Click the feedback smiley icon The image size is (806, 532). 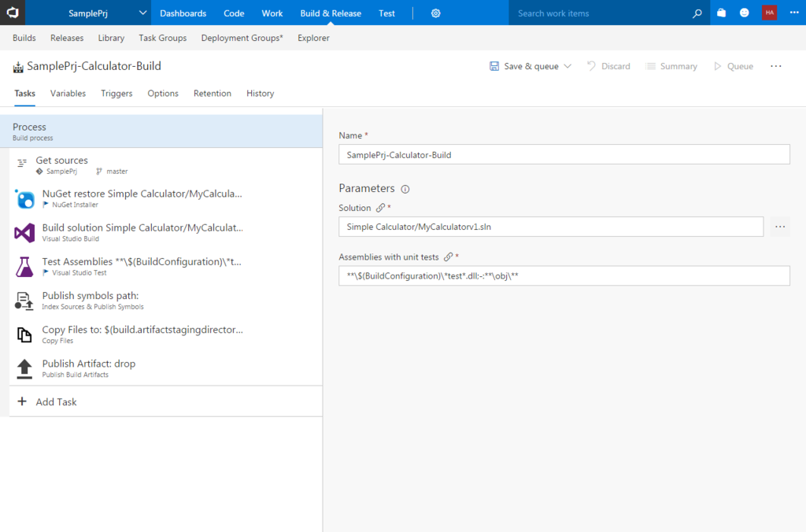744,13
